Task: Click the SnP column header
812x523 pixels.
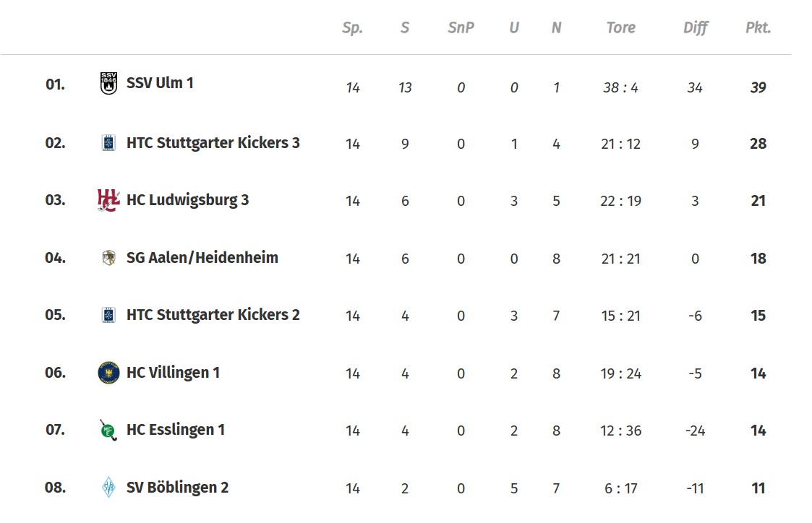Action: click(461, 28)
